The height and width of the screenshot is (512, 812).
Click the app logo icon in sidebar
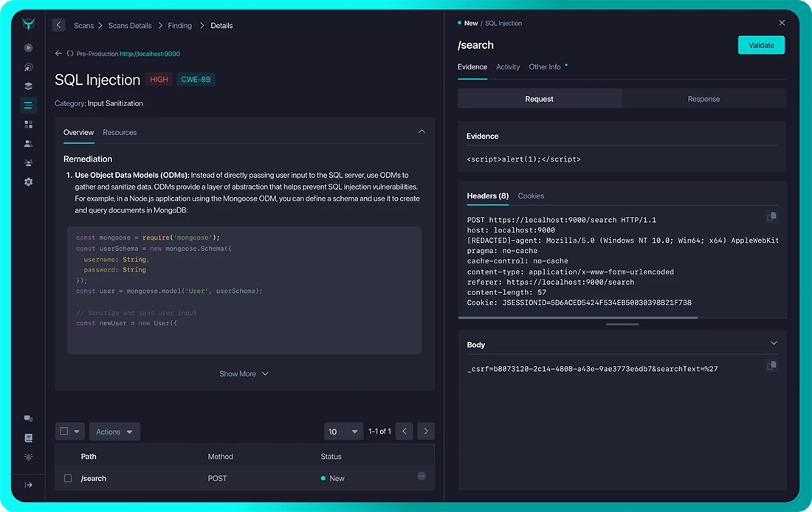pyautogui.click(x=29, y=24)
